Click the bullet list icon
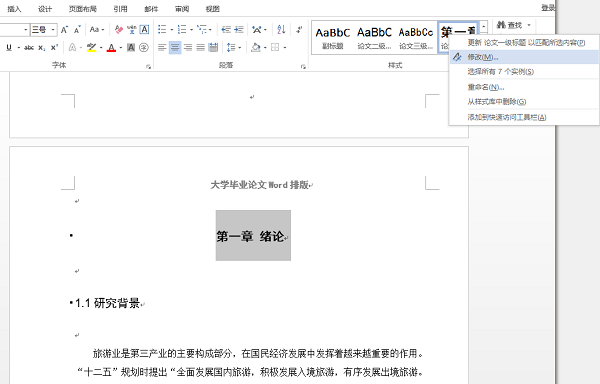The height and width of the screenshot is (384, 600). pos(162,29)
